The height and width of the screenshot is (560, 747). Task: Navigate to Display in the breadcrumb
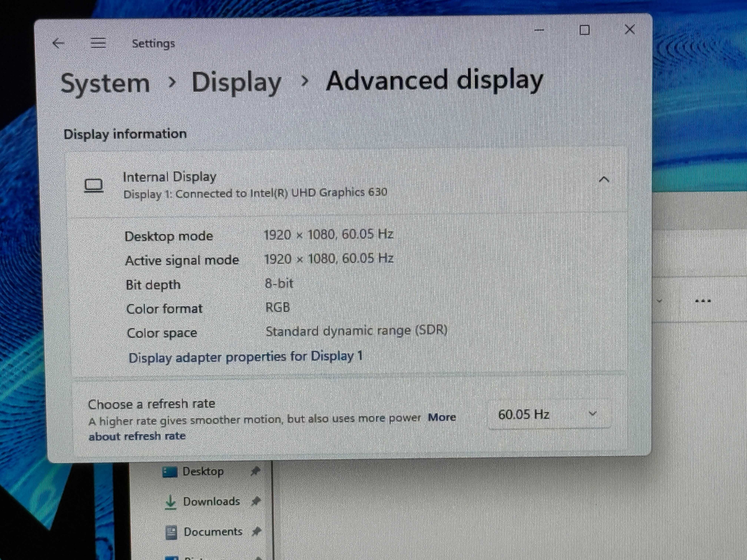(236, 83)
